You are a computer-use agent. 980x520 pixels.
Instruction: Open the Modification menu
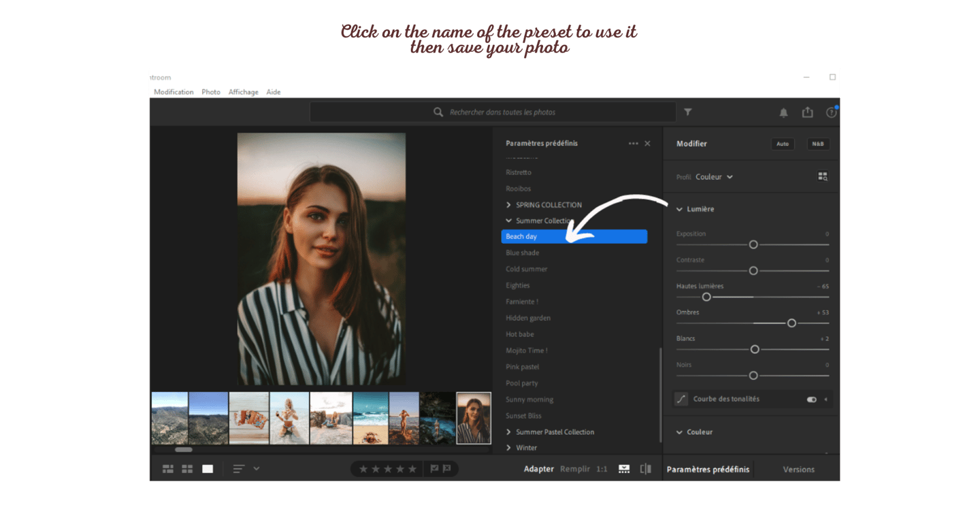coord(174,92)
